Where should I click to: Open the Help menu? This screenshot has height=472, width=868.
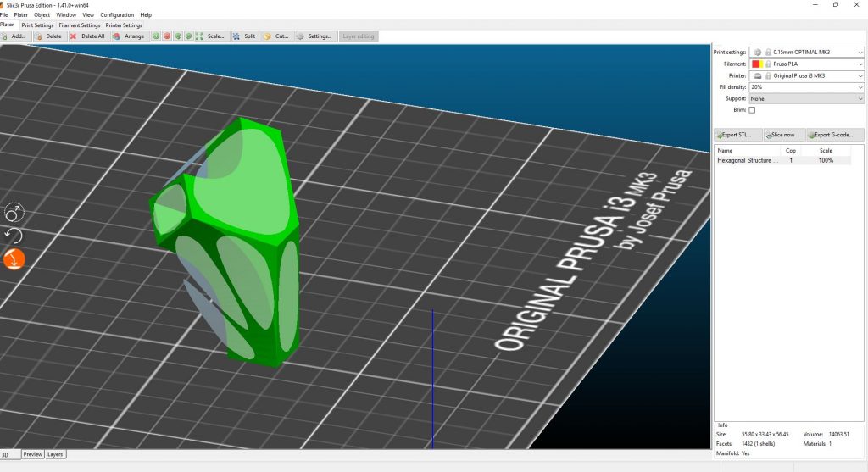146,15
